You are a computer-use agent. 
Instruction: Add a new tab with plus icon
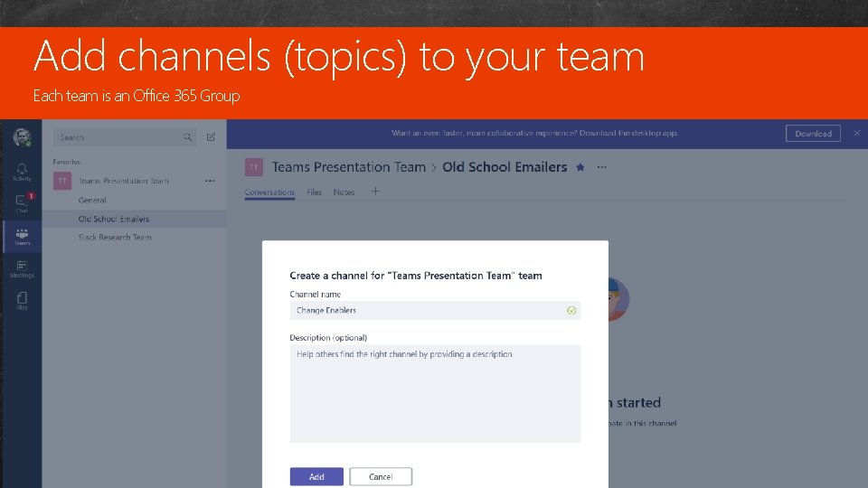pyautogui.click(x=375, y=192)
